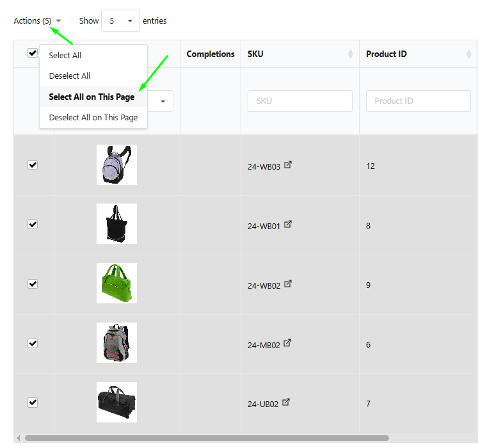
Task: Uncheck the row with SKU 24-WB02
Action: pos(33,284)
